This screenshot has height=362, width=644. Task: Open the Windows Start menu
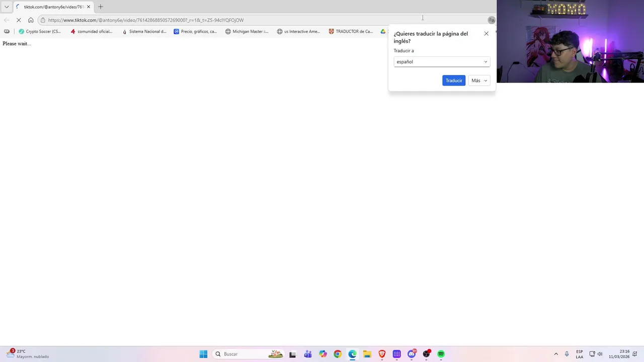pyautogui.click(x=203, y=354)
